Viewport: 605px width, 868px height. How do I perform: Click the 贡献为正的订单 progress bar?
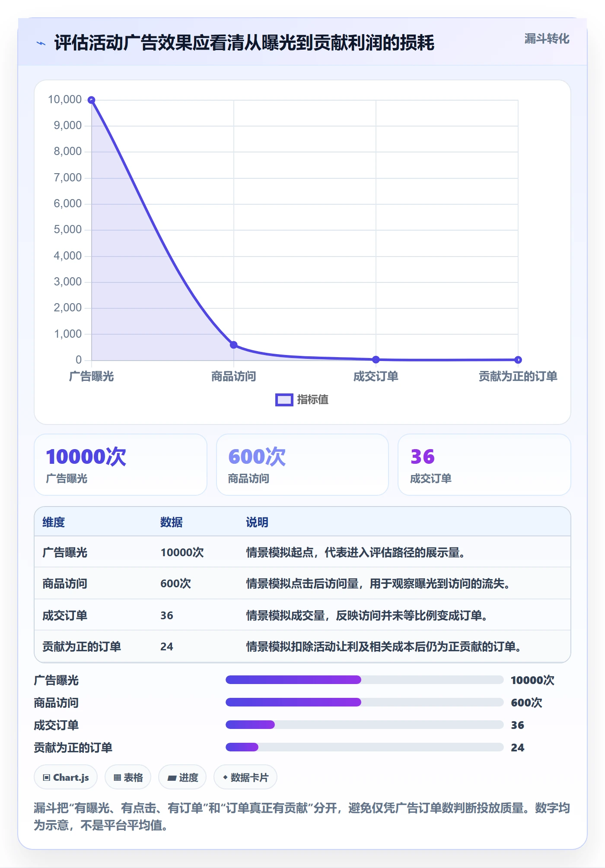[x=364, y=747]
